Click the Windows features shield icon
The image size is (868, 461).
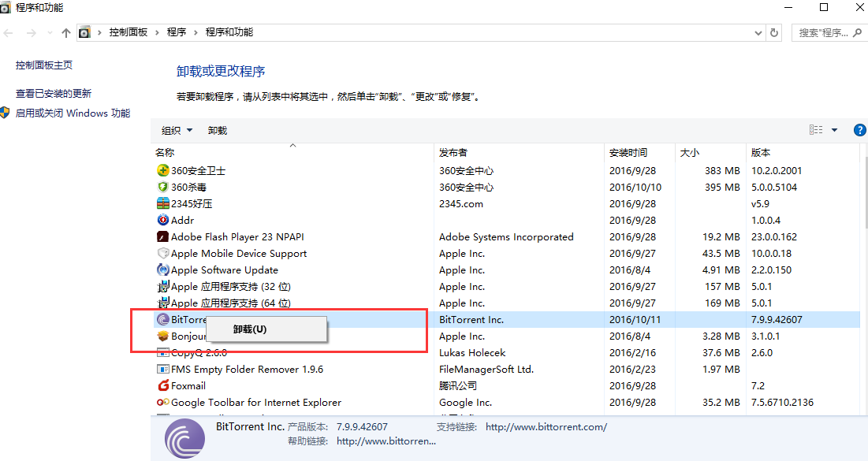click(5, 113)
